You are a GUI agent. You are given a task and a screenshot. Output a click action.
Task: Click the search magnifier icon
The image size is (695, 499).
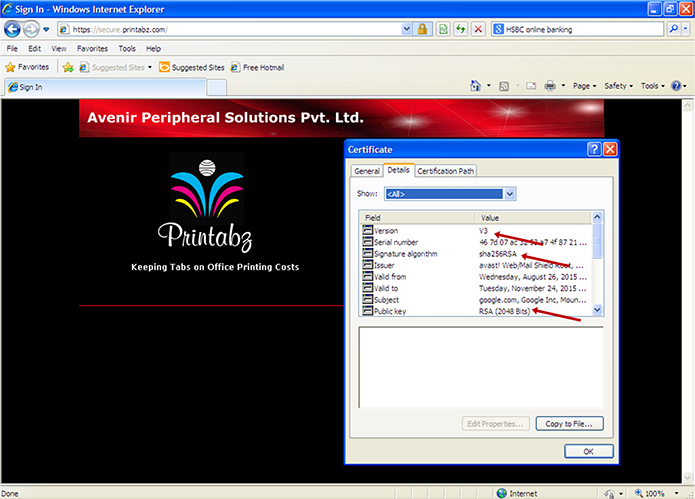pos(673,29)
